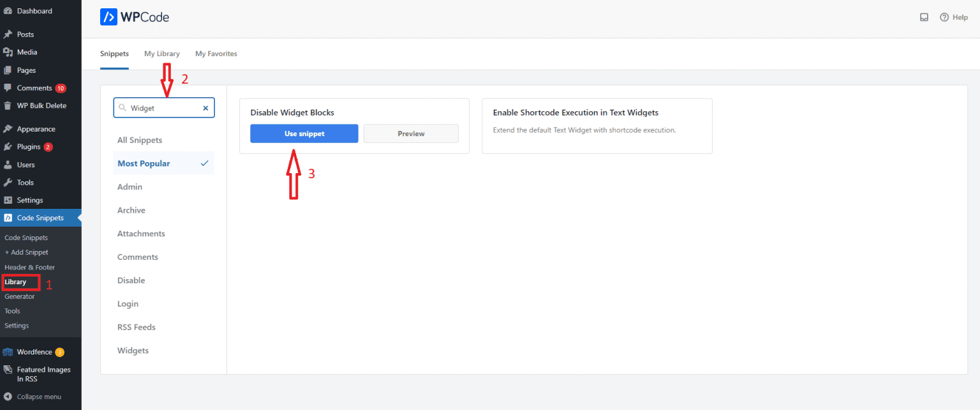
Task: Click the Comments bubble icon in sidebar
Action: tap(8, 88)
